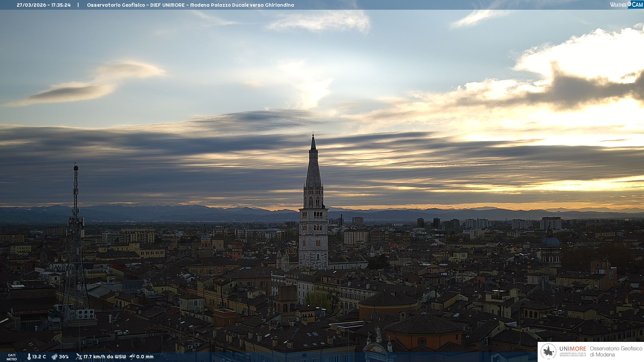Screen dimensions: 644x362
Task: Click the green church dome
Action: click(x=550, y=241)
